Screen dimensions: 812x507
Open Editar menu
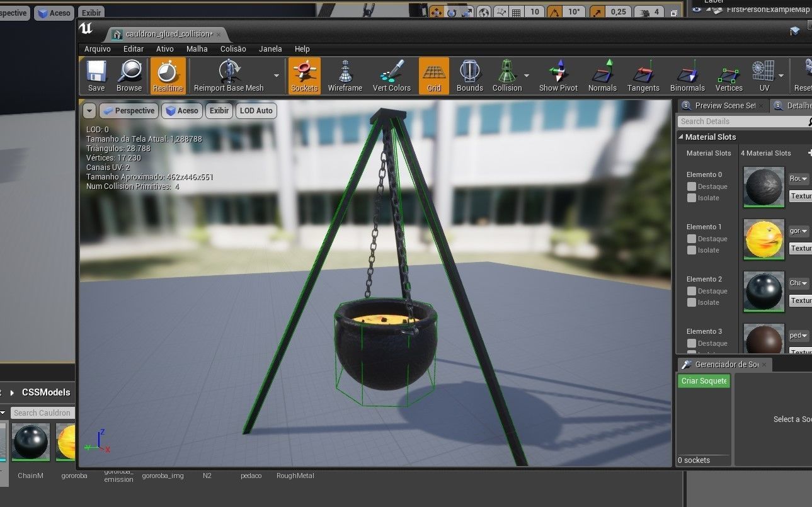(x=134, y=48)
